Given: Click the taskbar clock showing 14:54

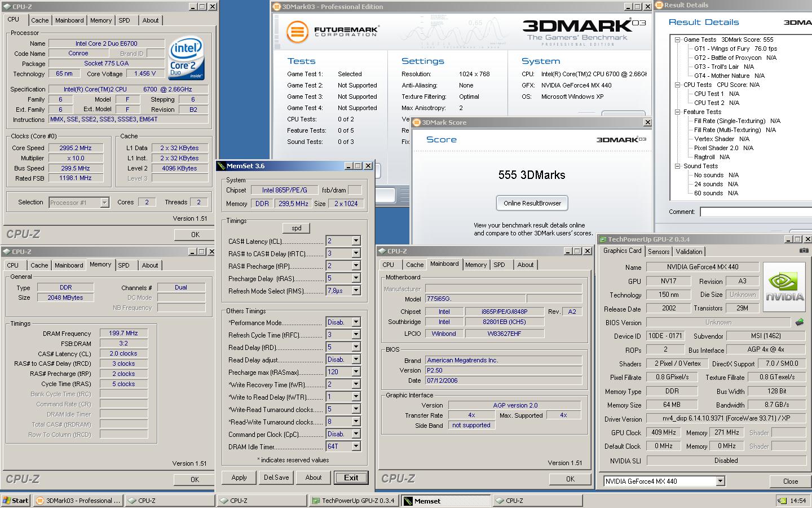Looking at the screenshot, I should (798, 501).
